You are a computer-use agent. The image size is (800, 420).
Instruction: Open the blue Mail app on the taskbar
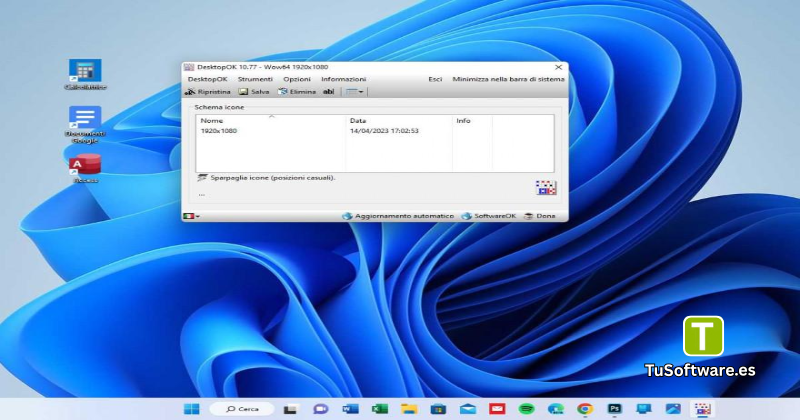pos(468,409)
